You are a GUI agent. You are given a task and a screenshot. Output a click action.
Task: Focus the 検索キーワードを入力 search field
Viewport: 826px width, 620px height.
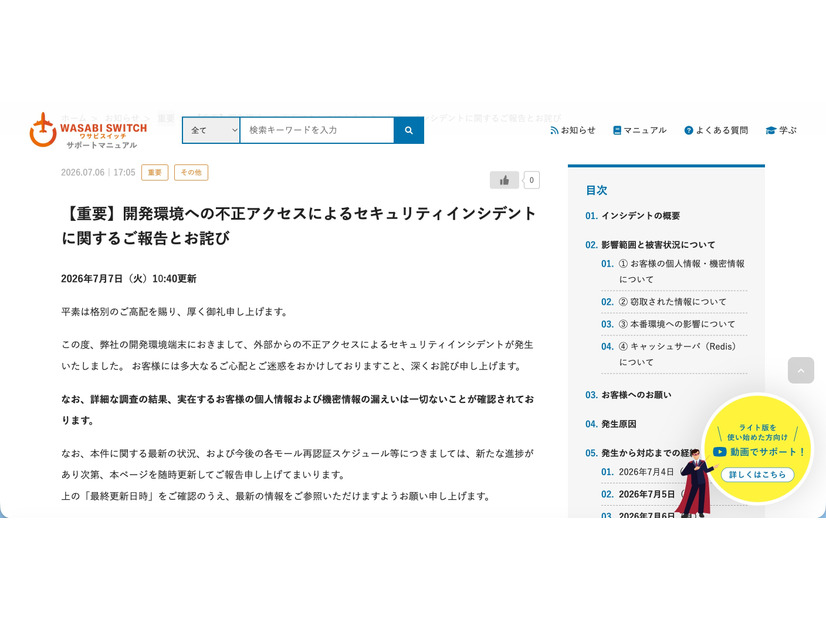tap(317, 130)
